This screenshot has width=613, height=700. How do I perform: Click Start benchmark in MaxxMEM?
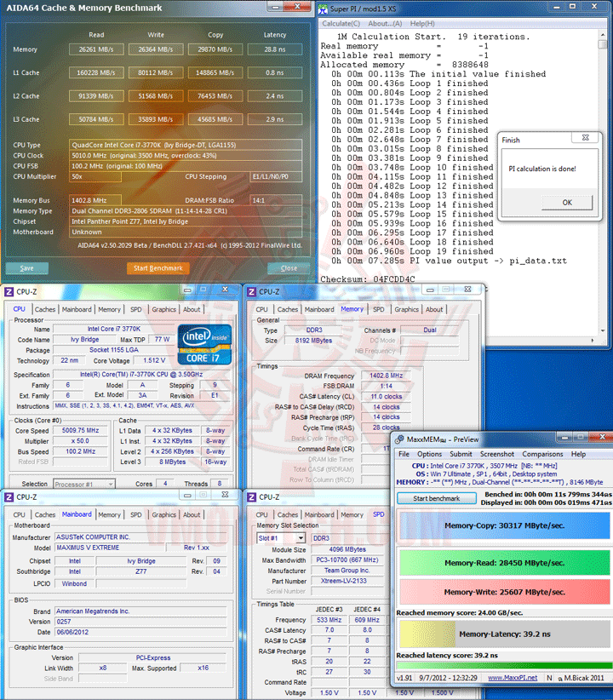point(436,498)
